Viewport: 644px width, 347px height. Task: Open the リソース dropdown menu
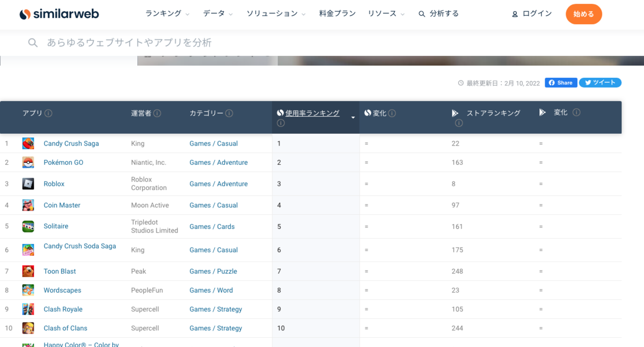pos(386,13)
